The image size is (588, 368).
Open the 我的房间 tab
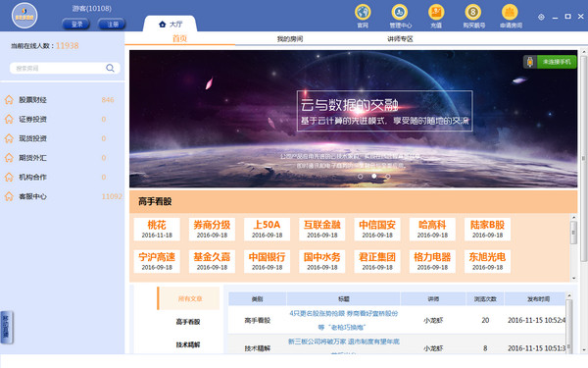[x=290, y=38]
